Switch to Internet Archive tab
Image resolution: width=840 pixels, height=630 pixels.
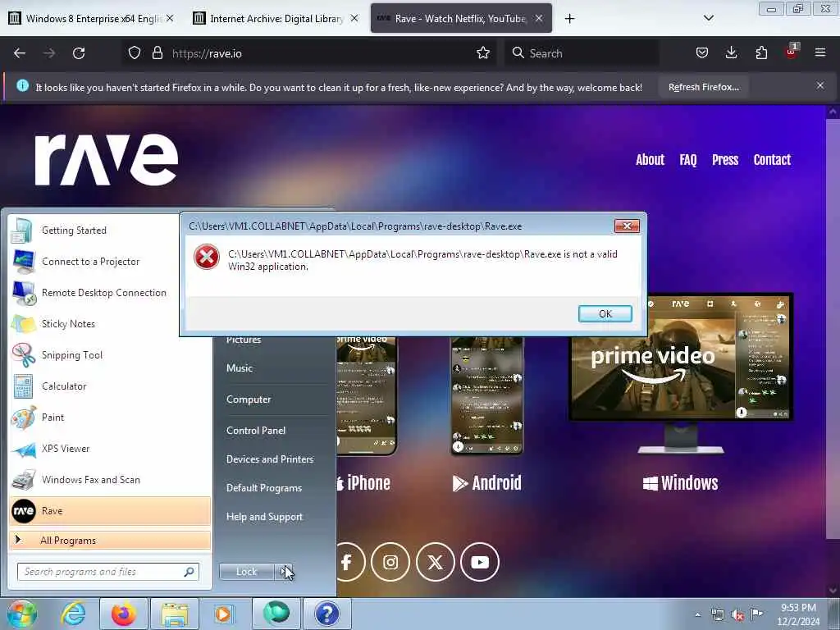coord(276,19)
